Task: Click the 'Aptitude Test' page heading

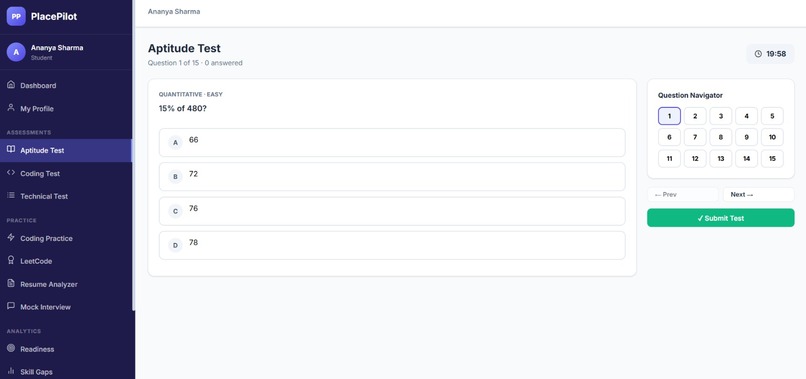Action: pos(184,48)
